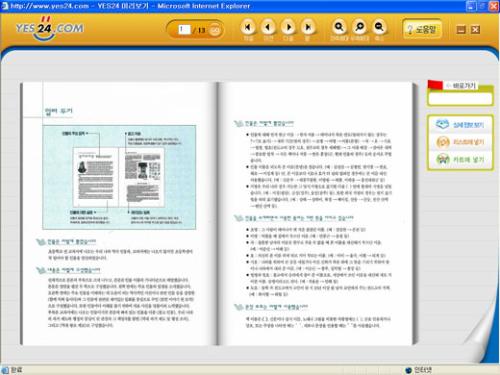This screenshot has width=500, height=375.
Task: Jump to the first page of the preview
Action: click(x=248, y=27)
